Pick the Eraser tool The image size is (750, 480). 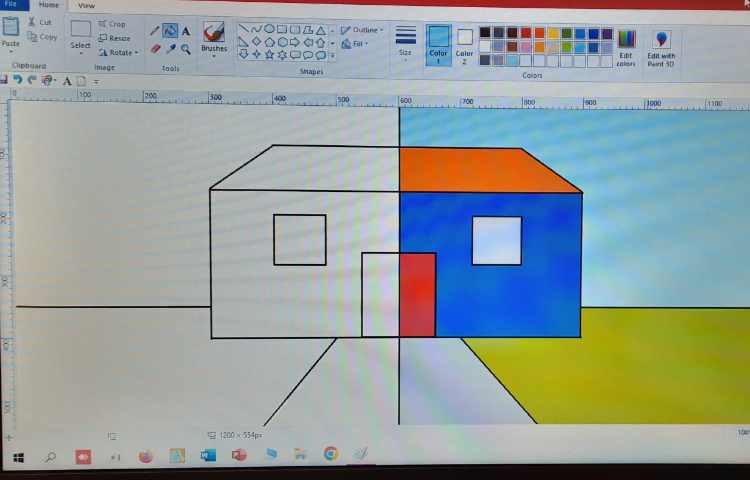pyautogui.click(x=155, y=48)
